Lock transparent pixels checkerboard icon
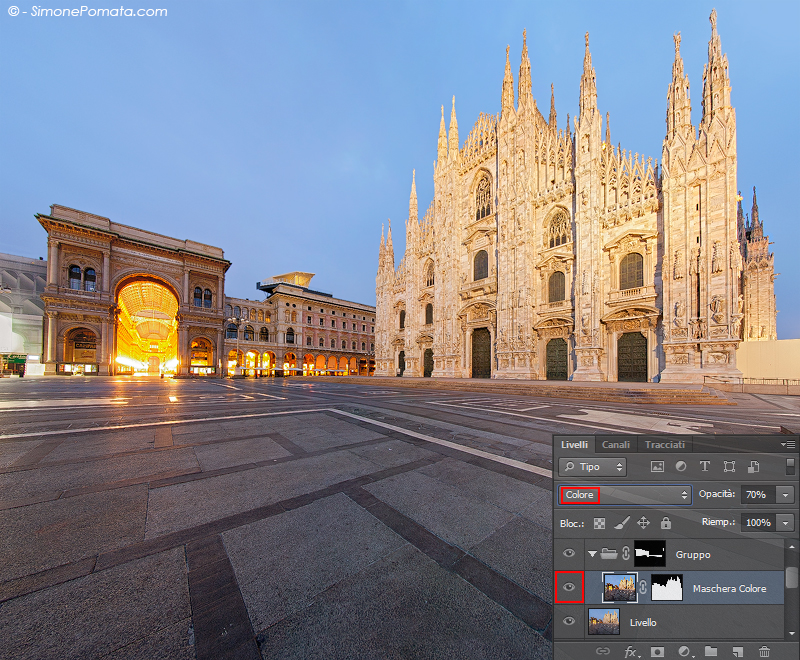This screenshot has height=660, width=800. tap(599, 522)
